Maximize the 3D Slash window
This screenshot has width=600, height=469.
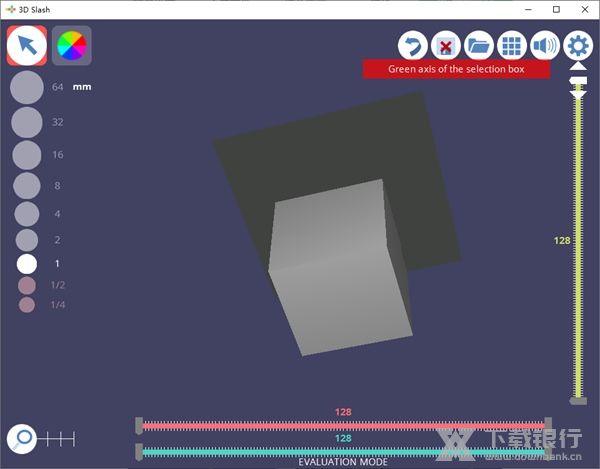(x=556, y=10)
